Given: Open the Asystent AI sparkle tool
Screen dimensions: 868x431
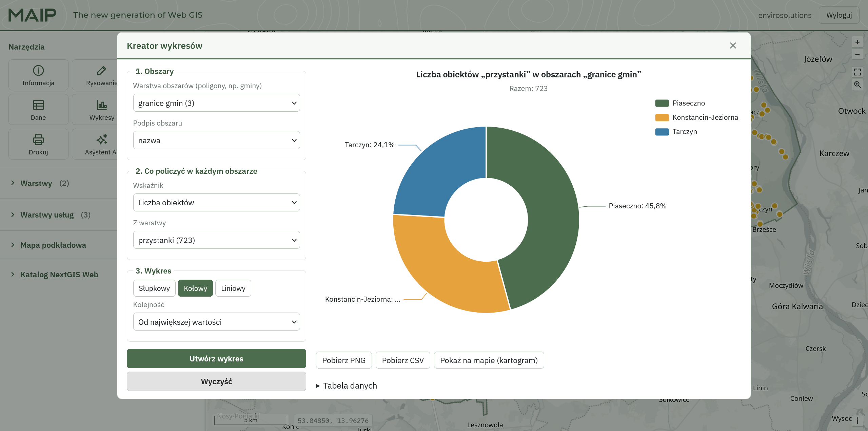Looking at the screenshot, I should [x=95, y=144].
